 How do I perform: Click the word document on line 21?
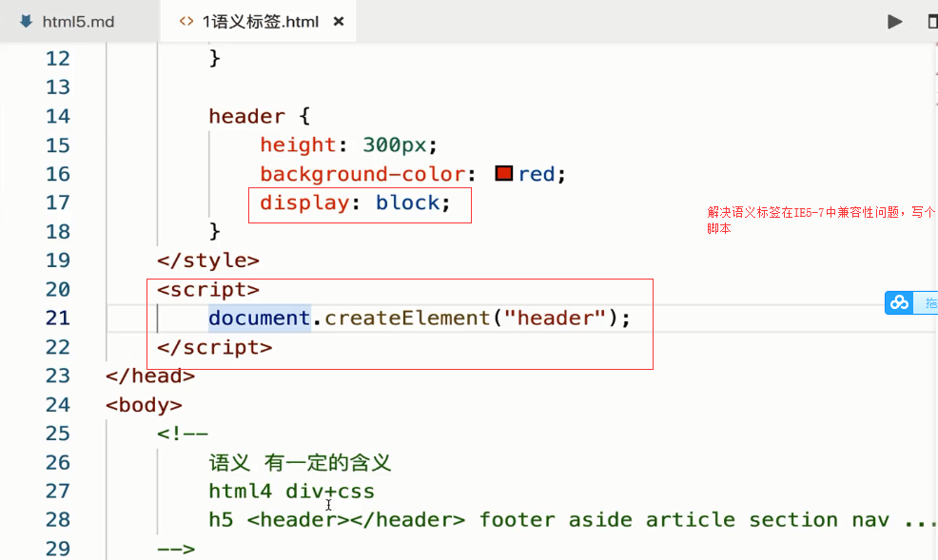[259, 318]
